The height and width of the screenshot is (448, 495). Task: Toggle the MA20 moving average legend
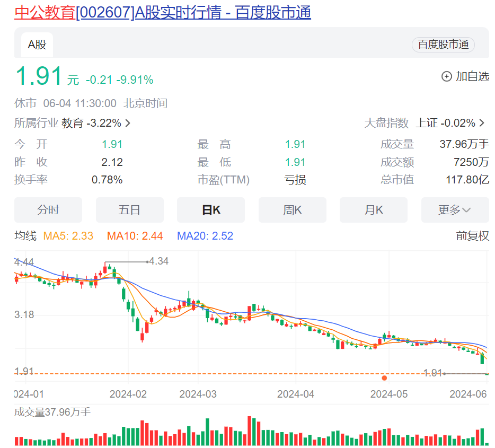tap(205, 236)
